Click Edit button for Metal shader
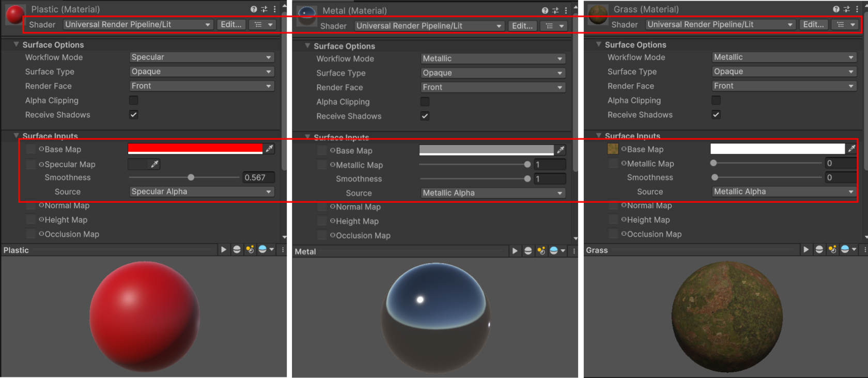868x378 pixels. [x=522, y=26]
